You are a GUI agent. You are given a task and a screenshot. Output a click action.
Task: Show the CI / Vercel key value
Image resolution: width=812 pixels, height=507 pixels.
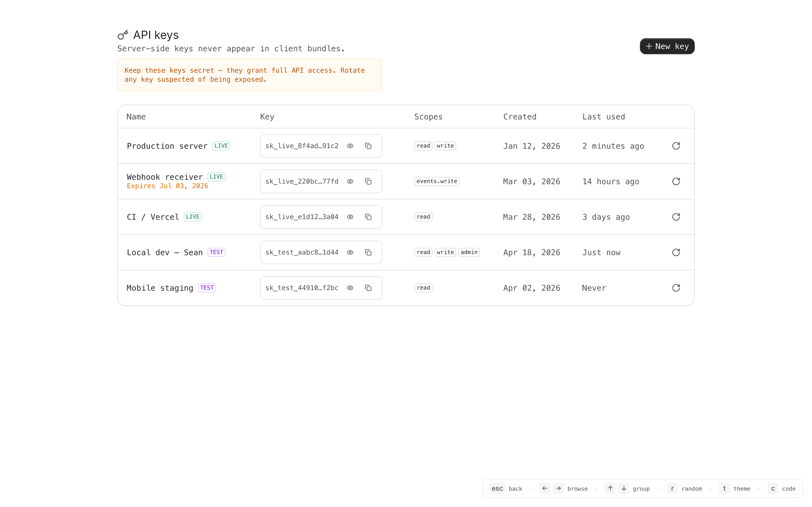pyautogui.click(x=350, y=217)
